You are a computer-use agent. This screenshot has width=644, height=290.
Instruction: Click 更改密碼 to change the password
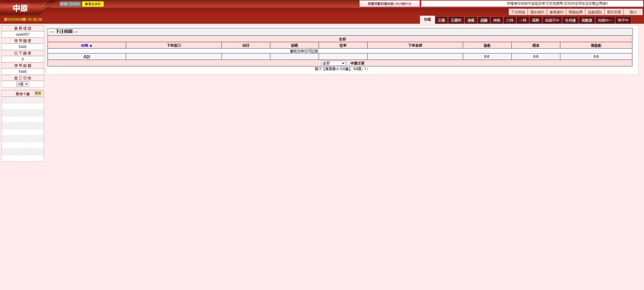click(614, 12)
